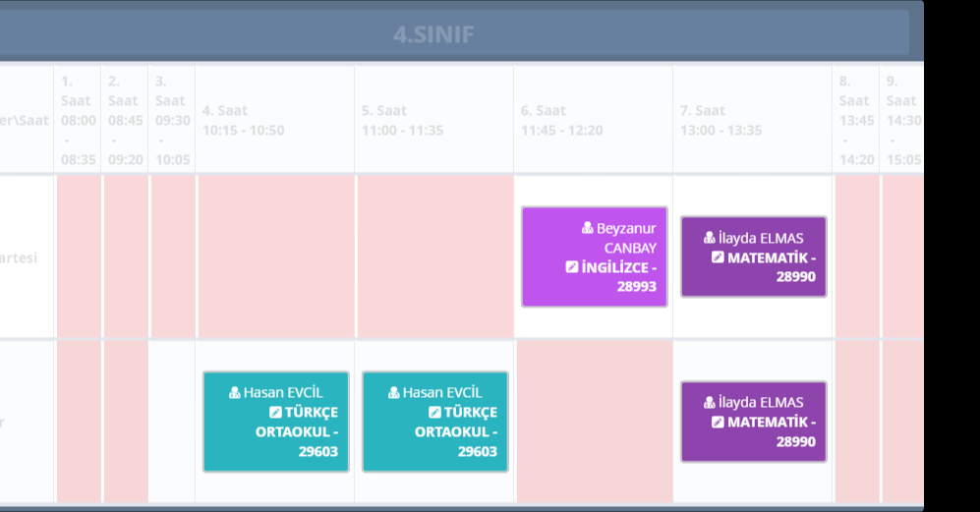Click the MATEMATİK lesson icon in the top row
980x512 pixels.
718,257
